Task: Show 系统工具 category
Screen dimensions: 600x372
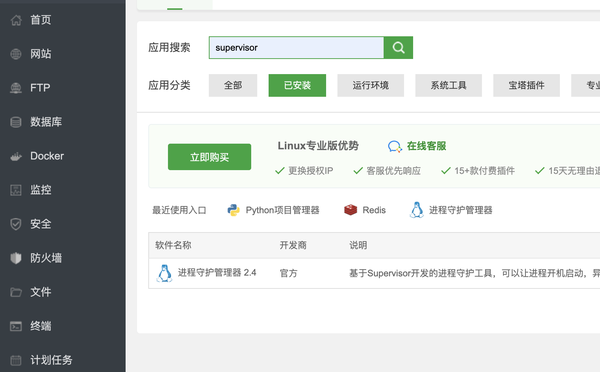Action: [448, 85]
